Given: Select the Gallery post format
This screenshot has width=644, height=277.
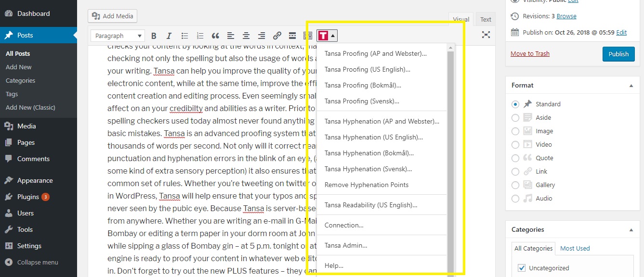Looking at the screenshot, I should 515,185.
